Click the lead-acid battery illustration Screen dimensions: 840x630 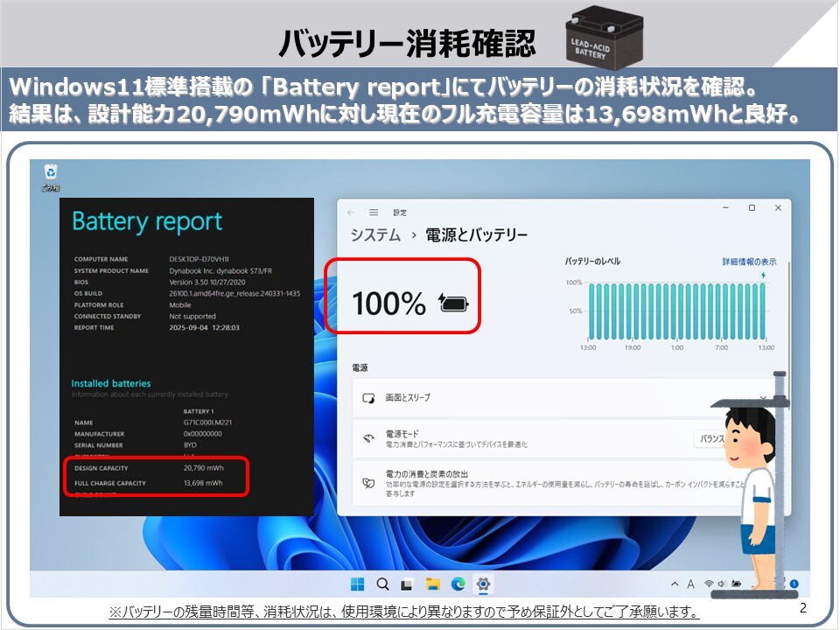pos(605,38)
